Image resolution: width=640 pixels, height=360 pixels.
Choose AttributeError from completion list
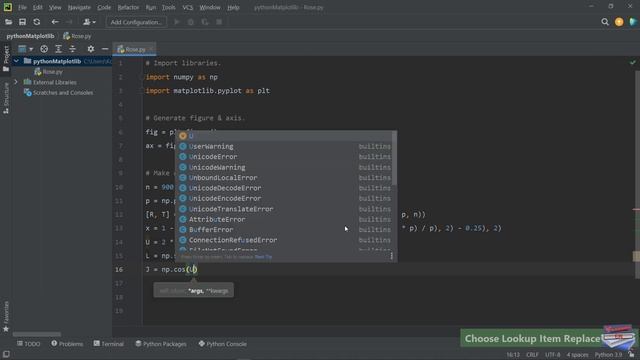[x=285, y=219]
